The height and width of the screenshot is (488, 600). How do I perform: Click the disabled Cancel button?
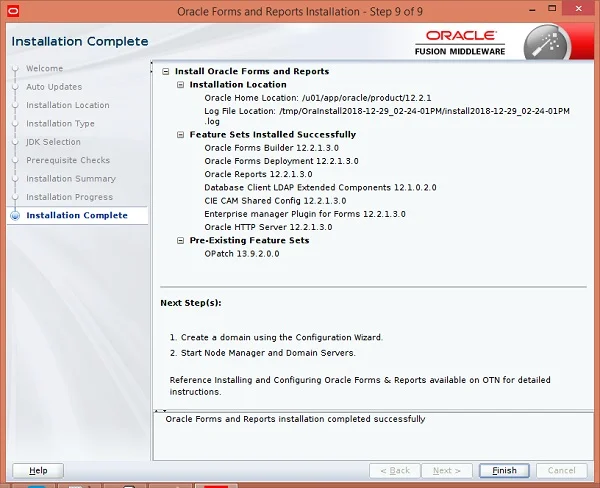coord(561,470)
